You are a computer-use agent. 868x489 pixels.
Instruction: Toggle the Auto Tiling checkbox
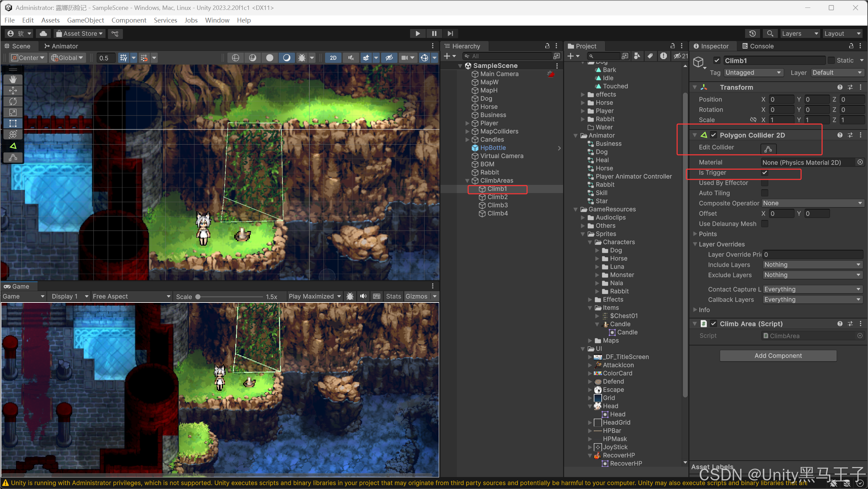click(765, 193)
